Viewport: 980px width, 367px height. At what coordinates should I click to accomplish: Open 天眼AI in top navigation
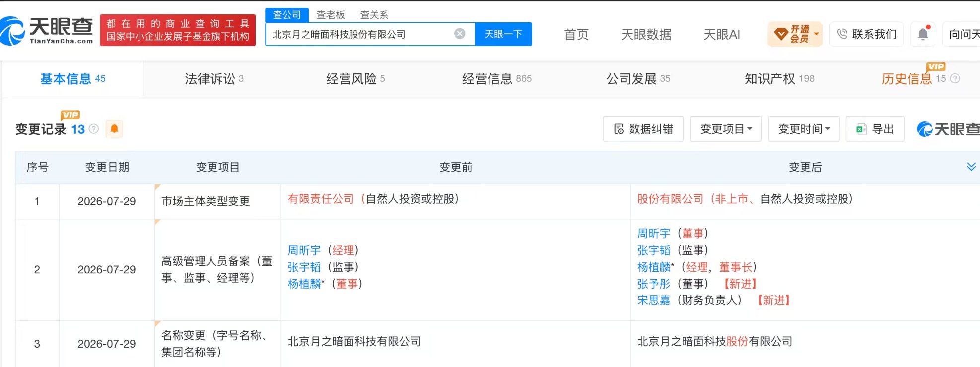pos(722,34)
